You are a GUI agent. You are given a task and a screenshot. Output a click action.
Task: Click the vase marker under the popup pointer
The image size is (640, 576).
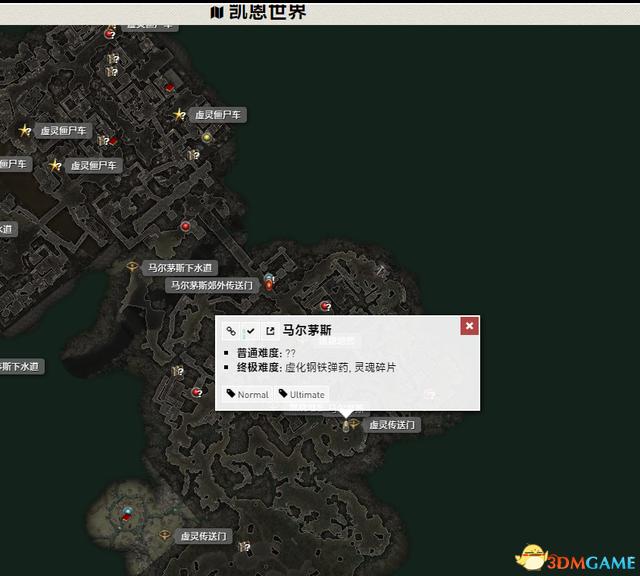346,426
